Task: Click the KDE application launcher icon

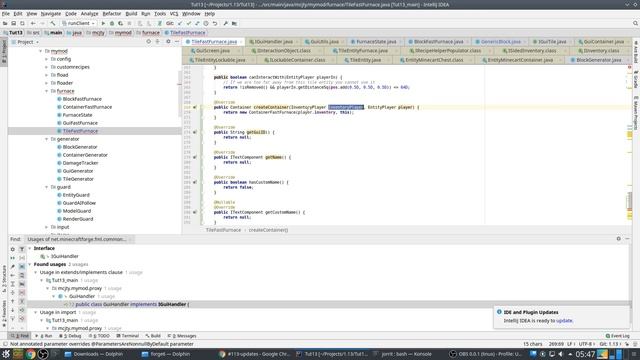Action: point(6,354)
